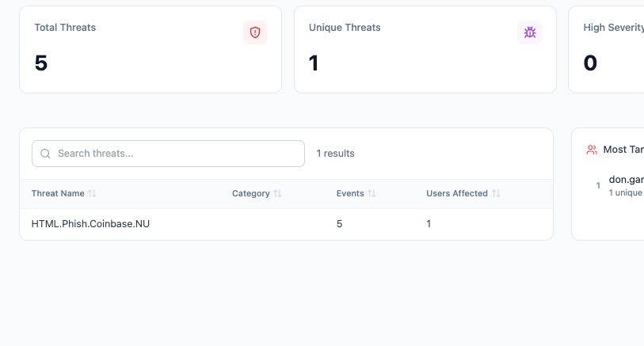Click Events value 5 in the Coinbase row
This screenshot has width=644, height=346.
point(339,224)
